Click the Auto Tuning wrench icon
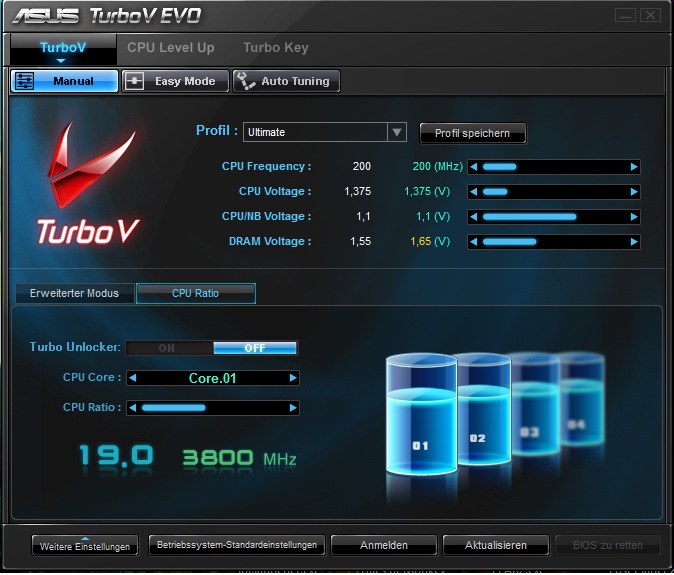This screenshot has height=575, width=674. click(246, 81)
